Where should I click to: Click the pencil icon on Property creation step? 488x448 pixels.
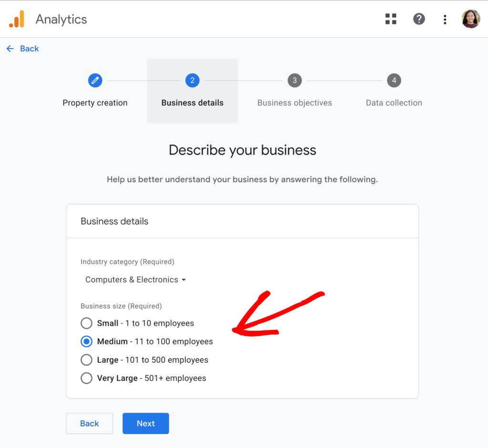(95, 80)
